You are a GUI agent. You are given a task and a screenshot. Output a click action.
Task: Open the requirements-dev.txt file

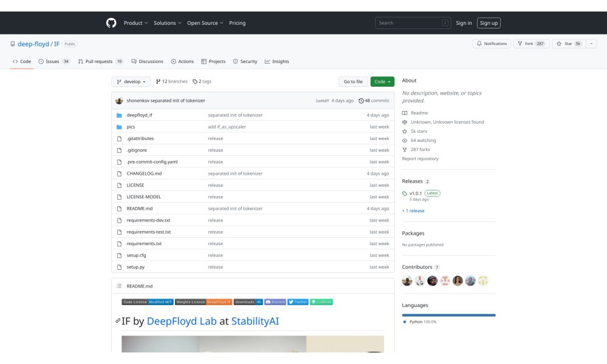pos(148,220)
